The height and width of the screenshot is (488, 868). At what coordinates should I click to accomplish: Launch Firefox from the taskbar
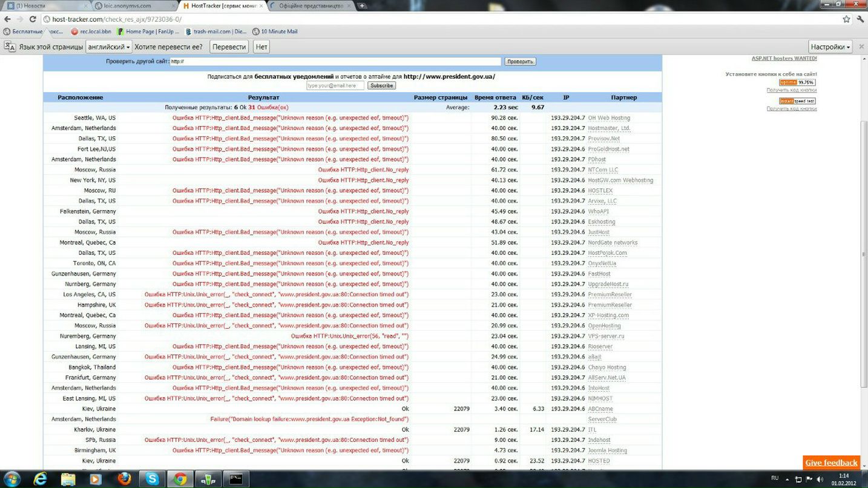pos(124,479)
